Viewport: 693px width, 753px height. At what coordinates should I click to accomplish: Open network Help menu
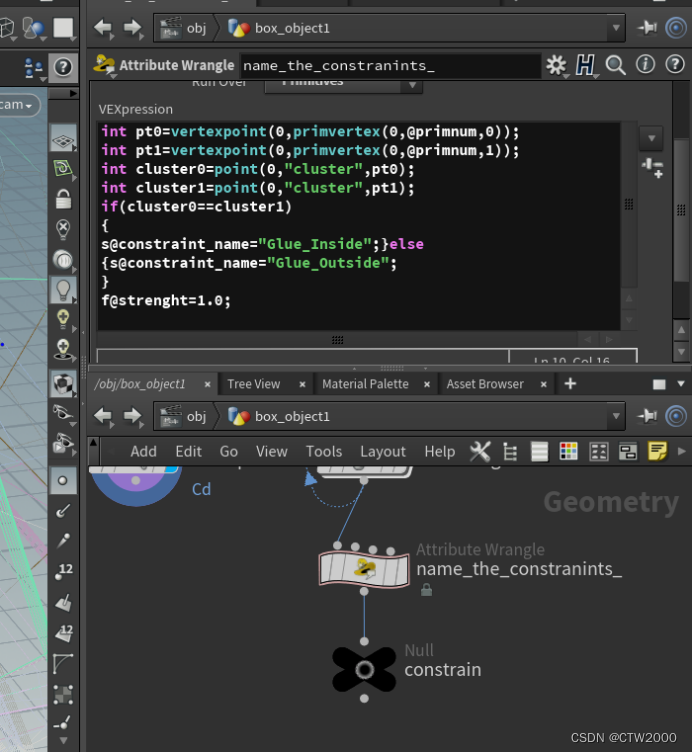[439, 451]
